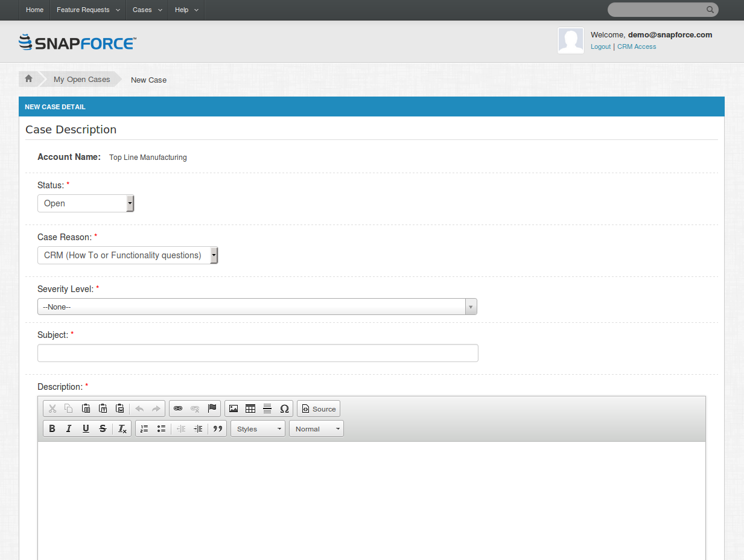744x560 pixels.
Task: Insert an anchor using flag icon
Action: [212, 409]
